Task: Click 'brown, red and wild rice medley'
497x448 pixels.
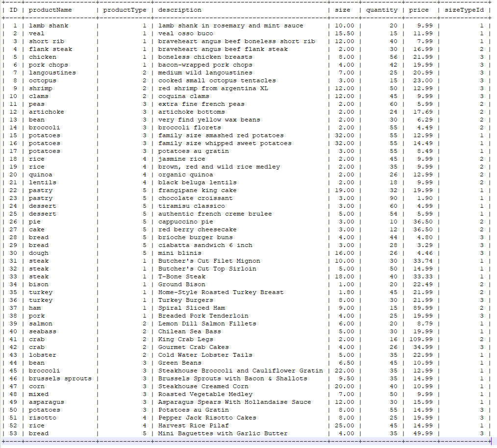Action: click(x=219, y=167)
